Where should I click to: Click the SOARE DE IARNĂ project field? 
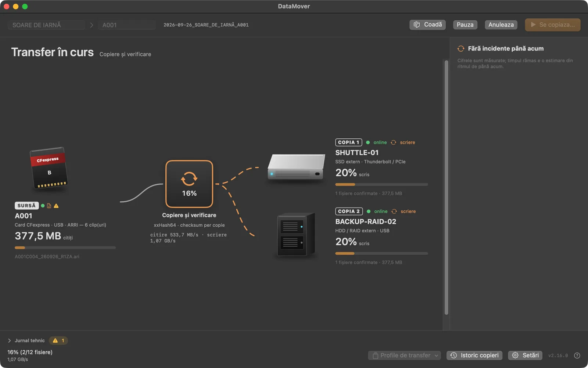(46, 25)
